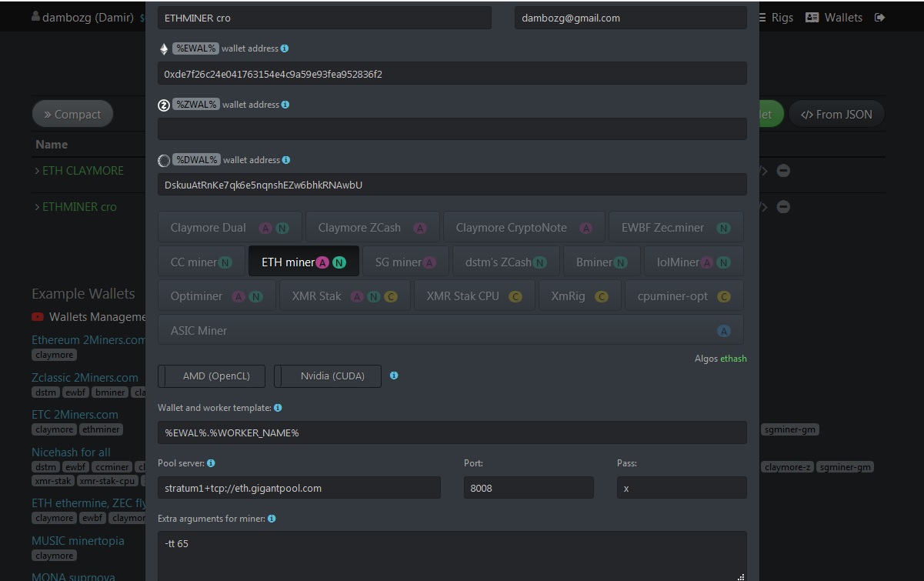Open the Wallets menu item

[834, 17]
